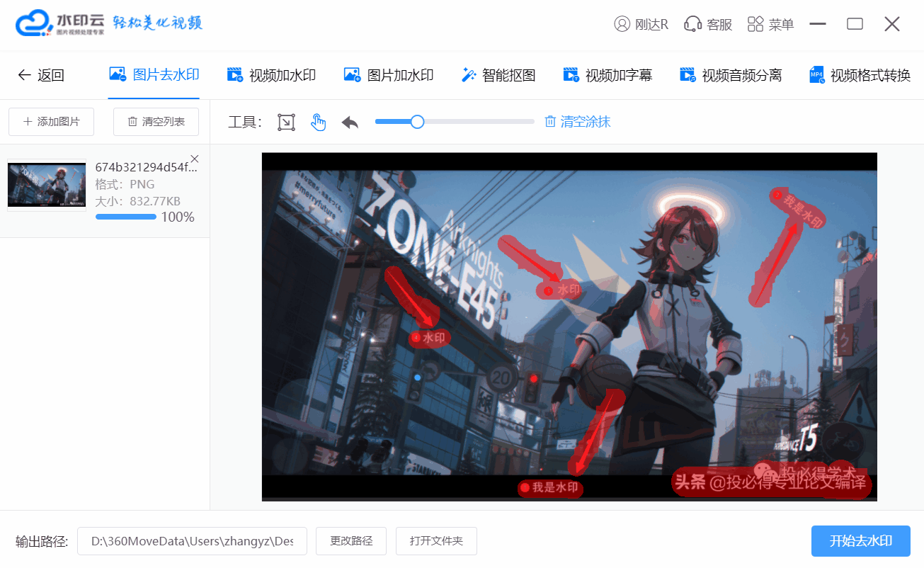
Task: Click the 输出路径 label
Action: [x=42, y=542]
